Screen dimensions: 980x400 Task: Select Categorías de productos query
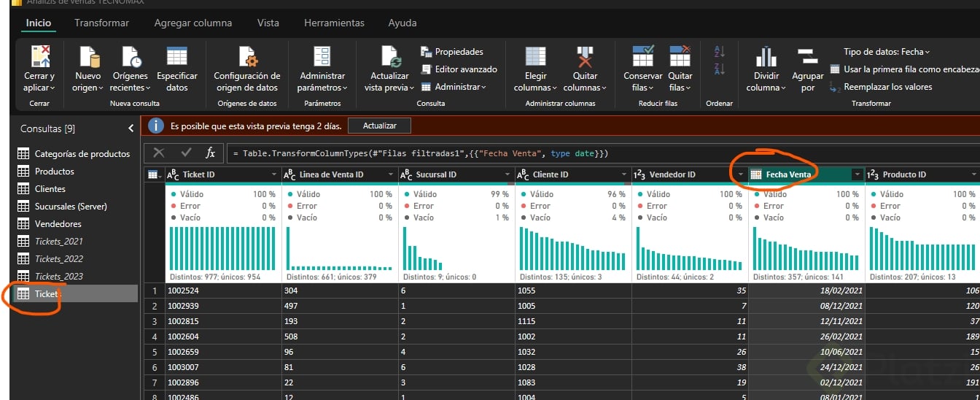73,154
